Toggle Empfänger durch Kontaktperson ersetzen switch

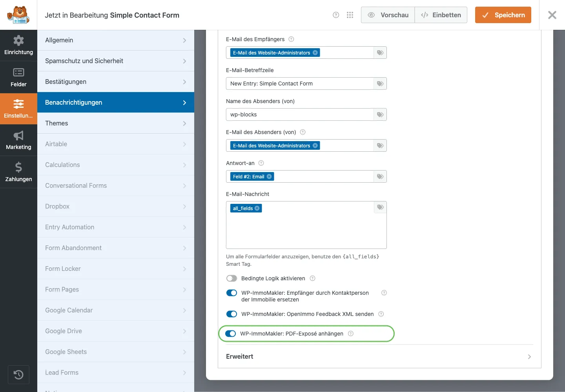[x=231, y=293]
